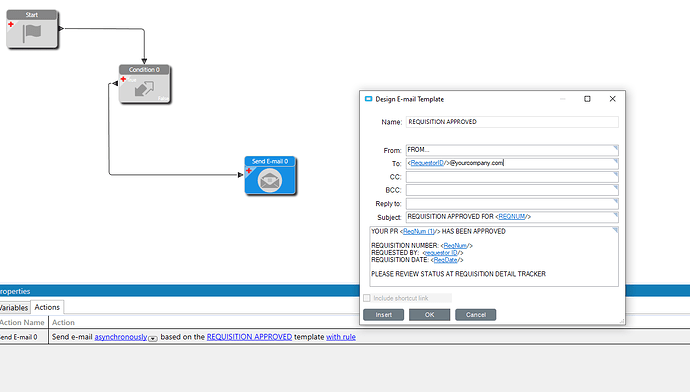Open REQUISITION APPROVED template link in action row
The image size is (690, 392).
[x=249, y=337]
